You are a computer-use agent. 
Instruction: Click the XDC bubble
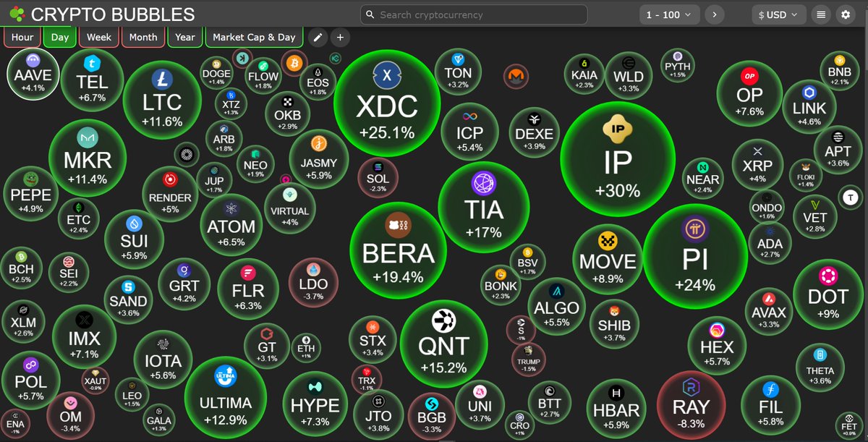coord(387,103)
